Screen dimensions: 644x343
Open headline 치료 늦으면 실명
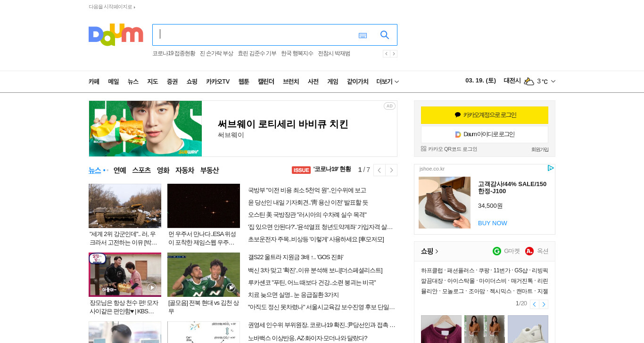(294, 295)
